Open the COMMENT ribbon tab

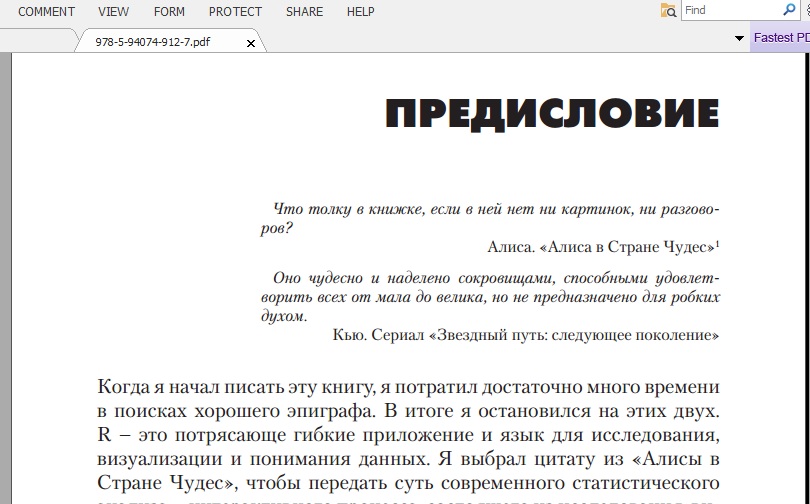click(x=46, y=11)
